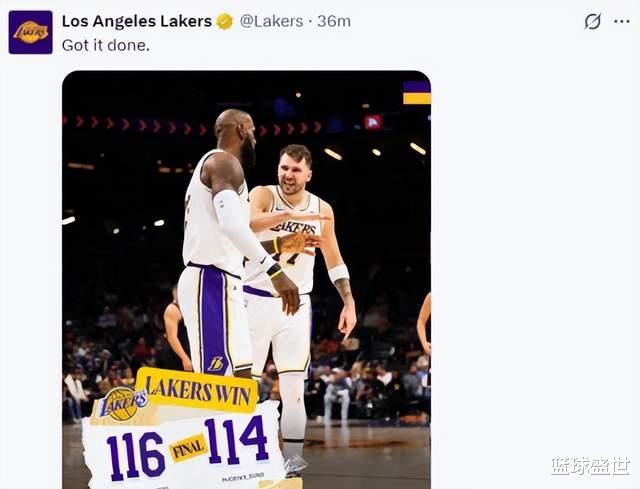Open the three-dot more options menu
This screenshot has width=640, height=489.
pos(622,21)
